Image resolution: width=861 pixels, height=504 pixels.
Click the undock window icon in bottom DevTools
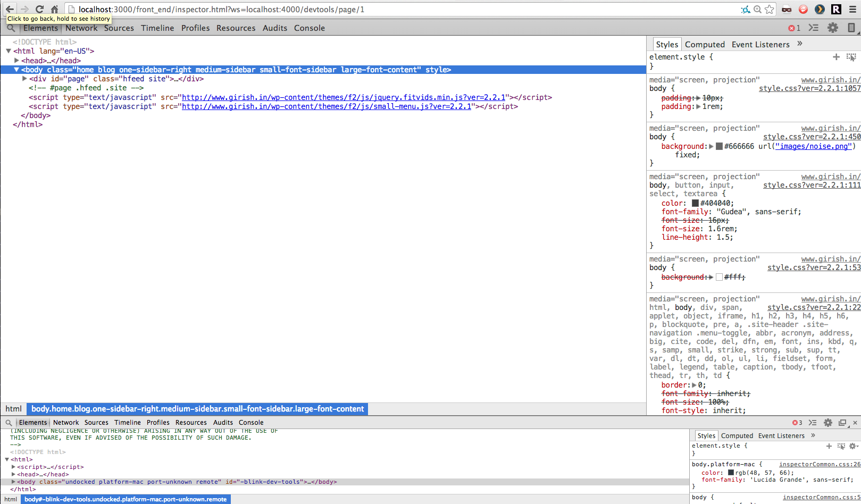coord(842,423)
